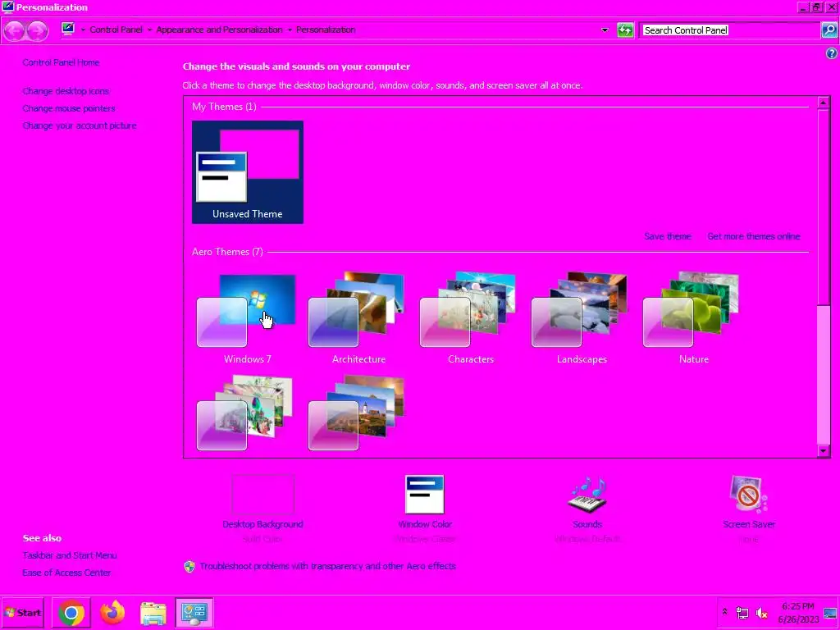Click Personalization breadcrumb segment
840x630 pixels.
[326, 30]
